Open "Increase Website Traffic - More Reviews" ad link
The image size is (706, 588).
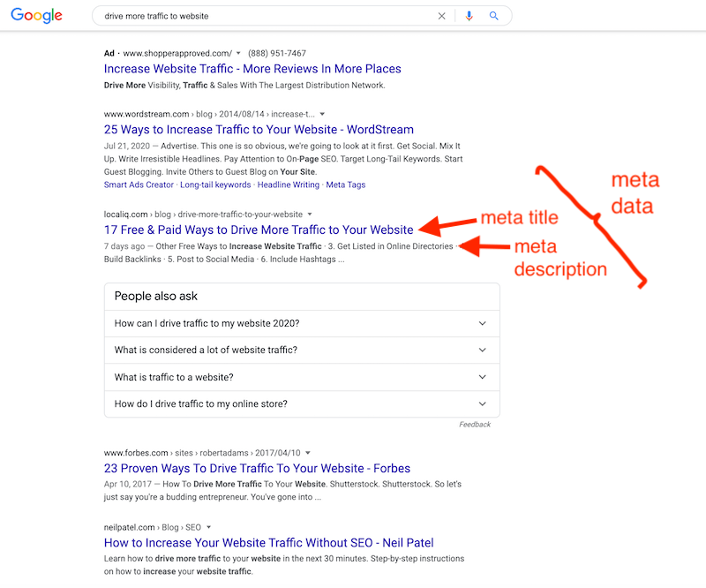point(252,69)
